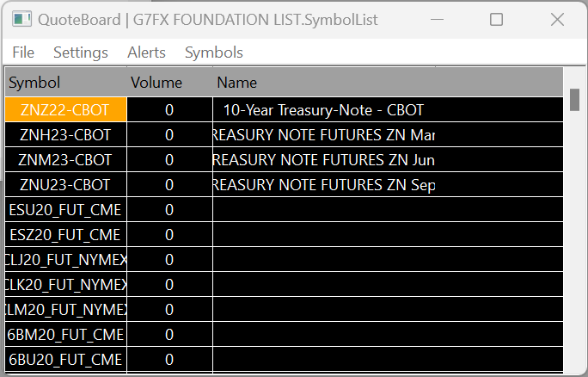Select the ZNH23-CBOT symbol cell

[x=65, y=135]
